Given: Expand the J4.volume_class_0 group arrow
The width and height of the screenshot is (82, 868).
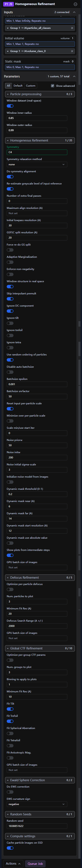Looking at the screenshot, I should click(x=8, y=51).
